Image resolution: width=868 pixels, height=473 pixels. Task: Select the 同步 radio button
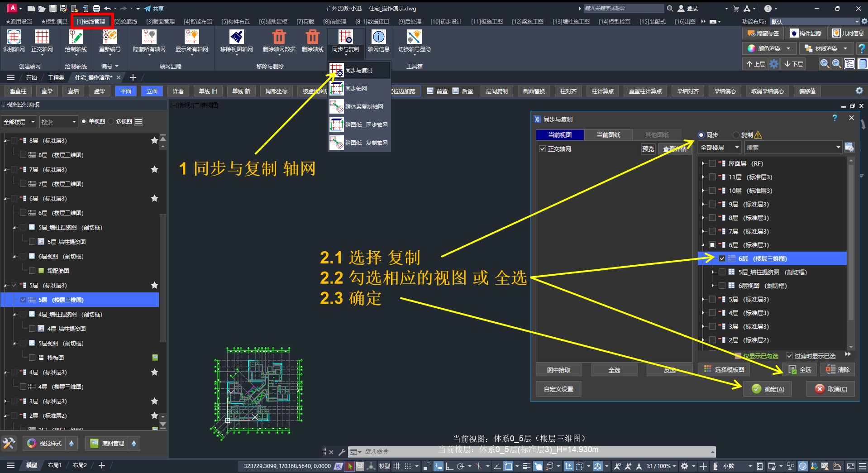pyautogui.click(x=701, y=135)
